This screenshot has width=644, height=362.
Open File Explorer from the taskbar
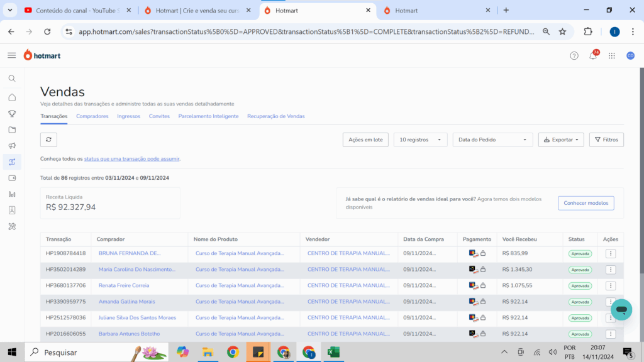click(208, 352)
